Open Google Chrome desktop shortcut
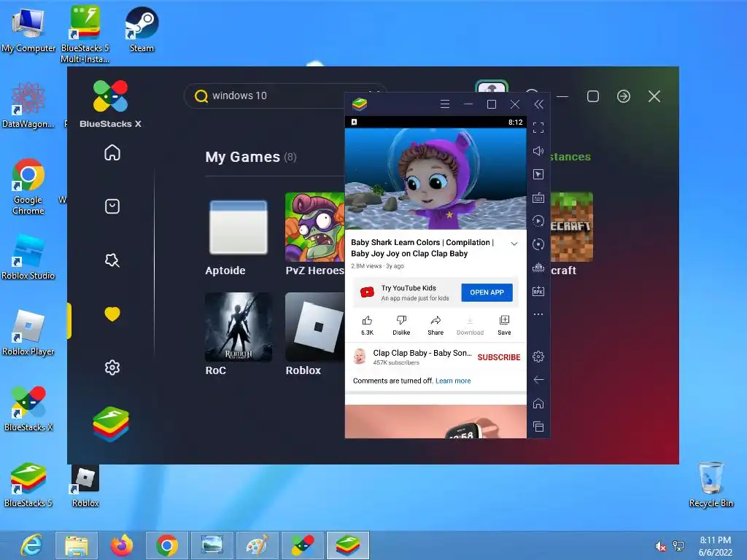The image size is (747, 560). coord(28,187)
